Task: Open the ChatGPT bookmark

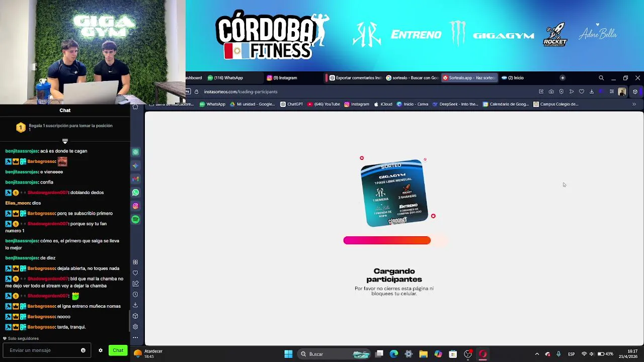Action: [291, 104]
